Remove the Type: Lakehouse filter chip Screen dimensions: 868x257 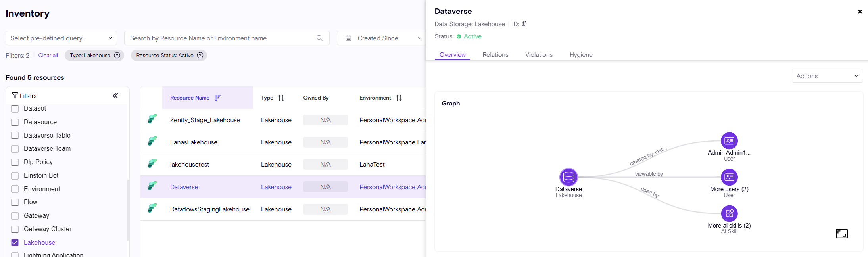(117, 55)
